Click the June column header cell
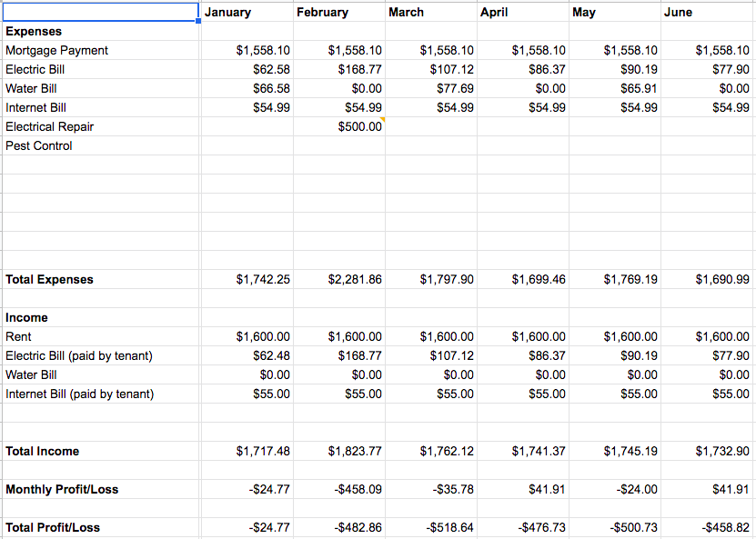756x539 pixels. 707,12
